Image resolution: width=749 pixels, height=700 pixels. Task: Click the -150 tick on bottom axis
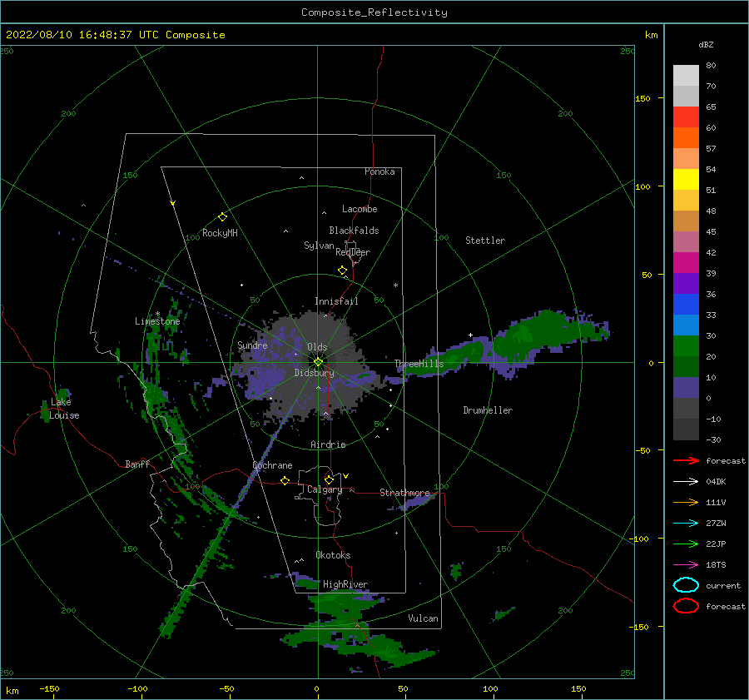click(x=49, y=688)
